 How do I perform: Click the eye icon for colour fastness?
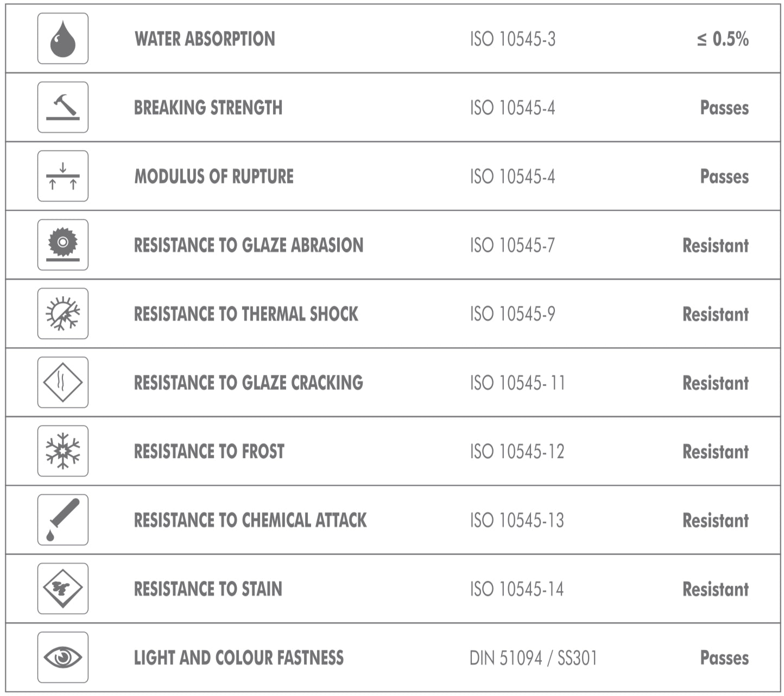[62, 657]
